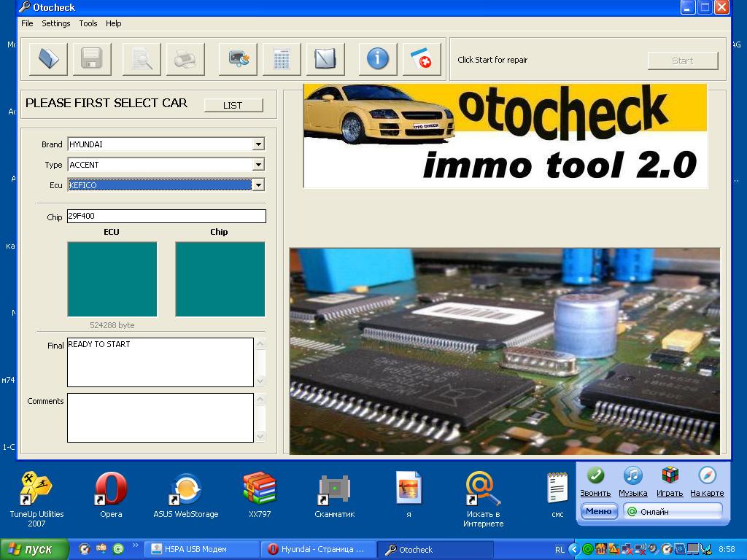Click the teal Chip box
This screenshot has height=560, width=747.
tap(220, 279)
